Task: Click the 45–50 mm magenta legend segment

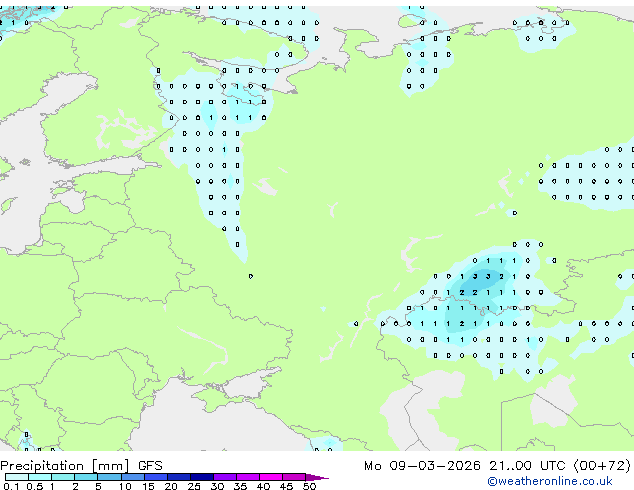Action: click(294, 477)
